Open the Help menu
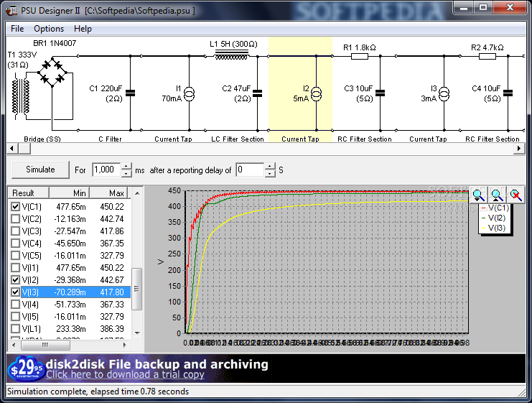Screen dimensions: 532x403 (83, 29)
